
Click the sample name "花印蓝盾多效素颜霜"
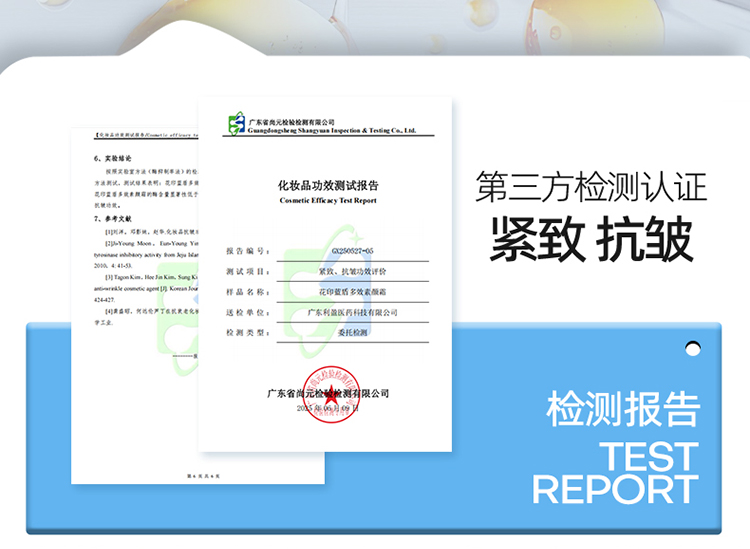pyautogui.click(x=353, y=292)
